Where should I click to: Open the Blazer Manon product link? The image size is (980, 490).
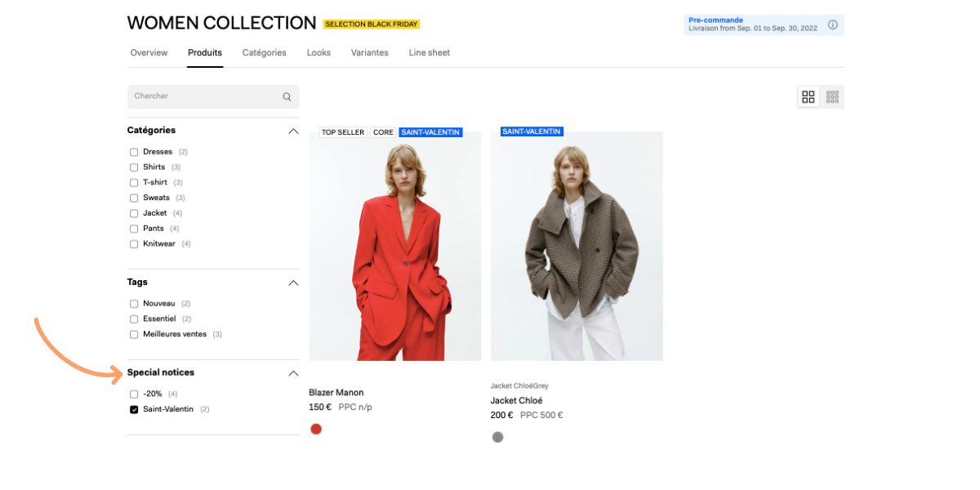click(336, 393)
